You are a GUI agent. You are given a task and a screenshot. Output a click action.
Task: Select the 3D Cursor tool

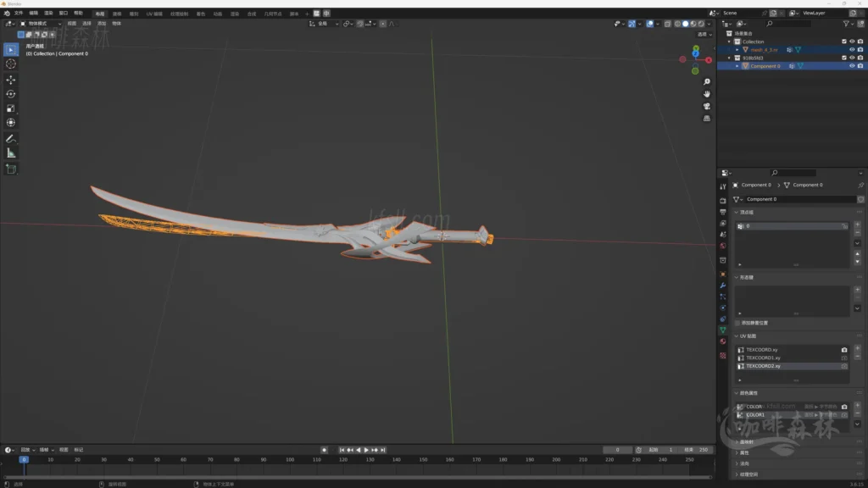(11, 64)
